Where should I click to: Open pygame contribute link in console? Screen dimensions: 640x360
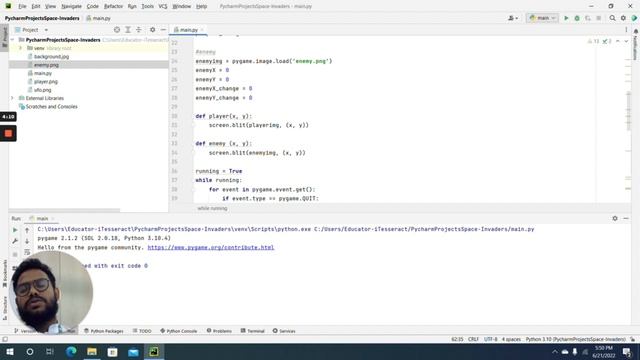pyautogui.click(x=211, y=247)
